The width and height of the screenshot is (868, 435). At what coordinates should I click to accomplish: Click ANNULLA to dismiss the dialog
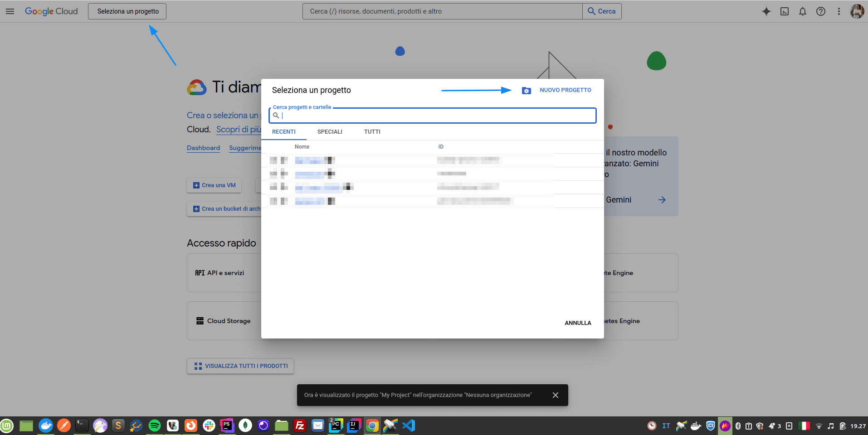578,323
